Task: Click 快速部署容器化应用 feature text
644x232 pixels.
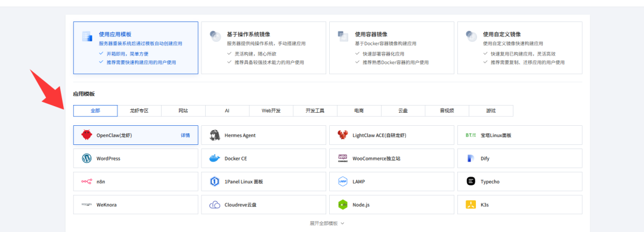Action: 383,54
